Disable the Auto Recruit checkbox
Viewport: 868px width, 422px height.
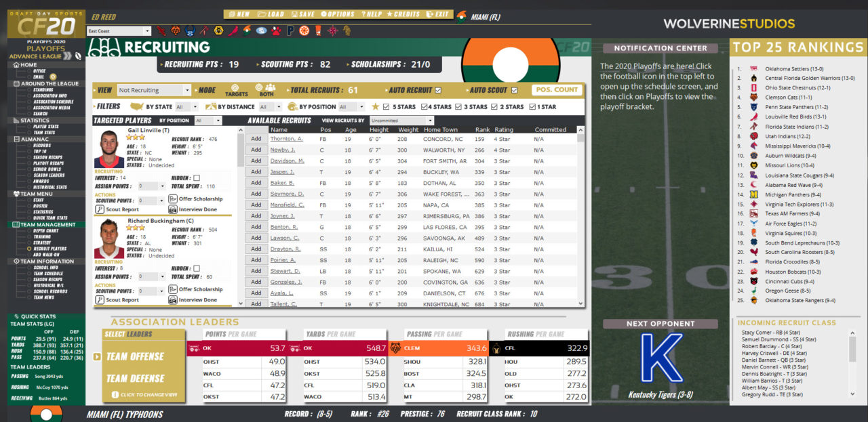[438, 90]
